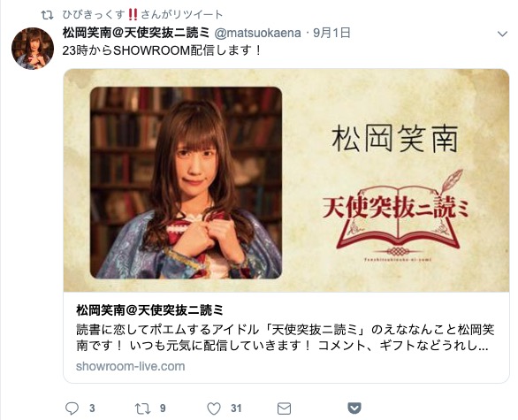This screenshot has width=518, height=420.
Task: Click the portrait photo in the link card
Action: (x=186, y=183)
